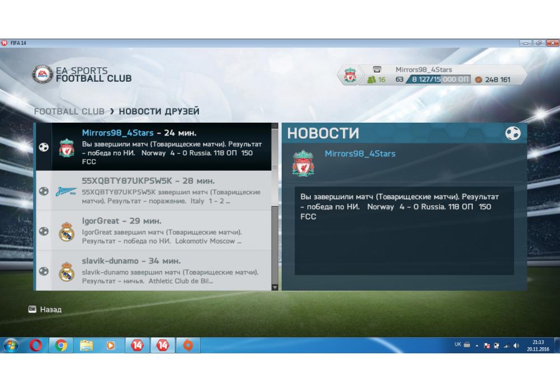The image size is (560, 392).
Task: Click the Show desktop strip at the taskbar end
Action: point(557,345)
